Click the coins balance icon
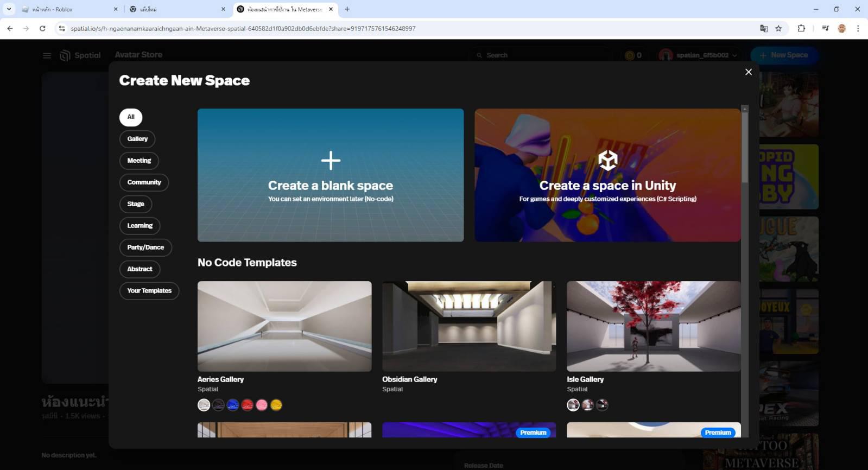 (x=630, y=55)
